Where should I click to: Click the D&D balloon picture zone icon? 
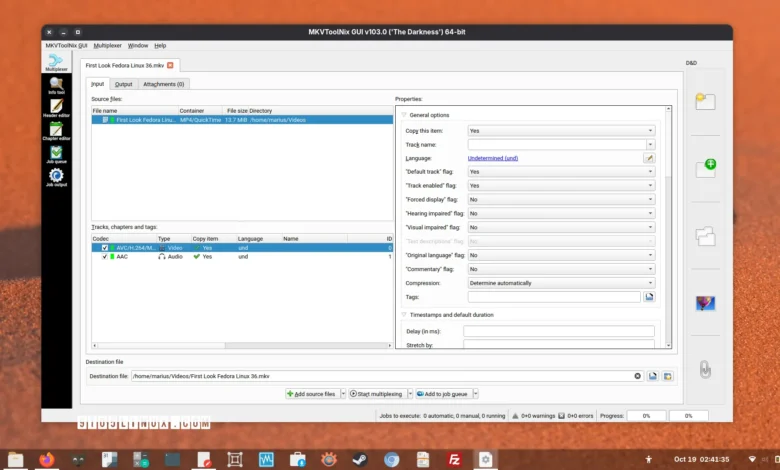705,303
